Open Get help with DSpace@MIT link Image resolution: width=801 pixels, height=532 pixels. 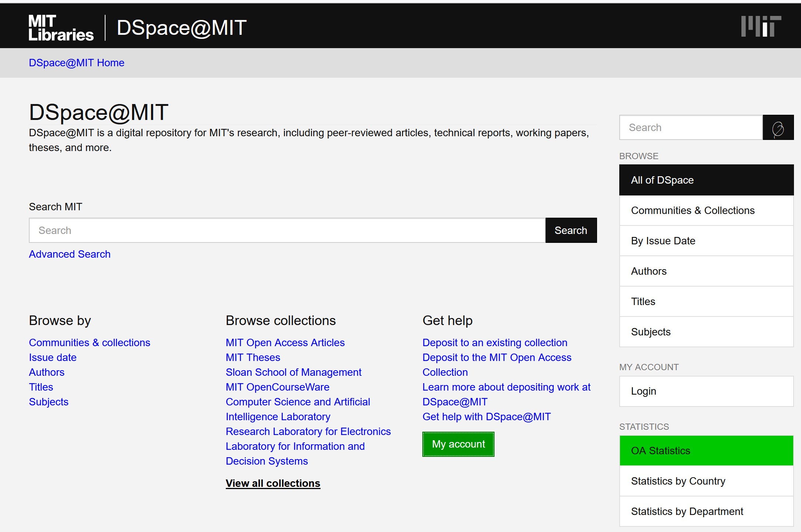point(486,416)
